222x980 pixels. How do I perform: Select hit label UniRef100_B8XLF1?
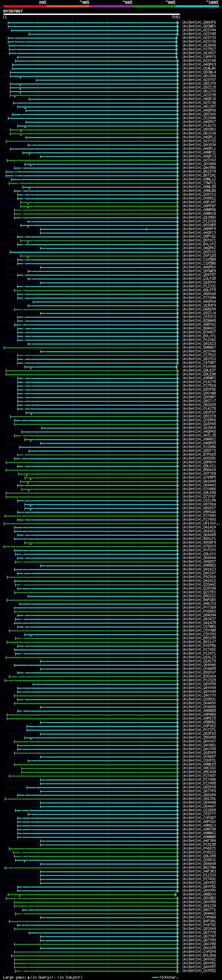(x=199, y=539)
